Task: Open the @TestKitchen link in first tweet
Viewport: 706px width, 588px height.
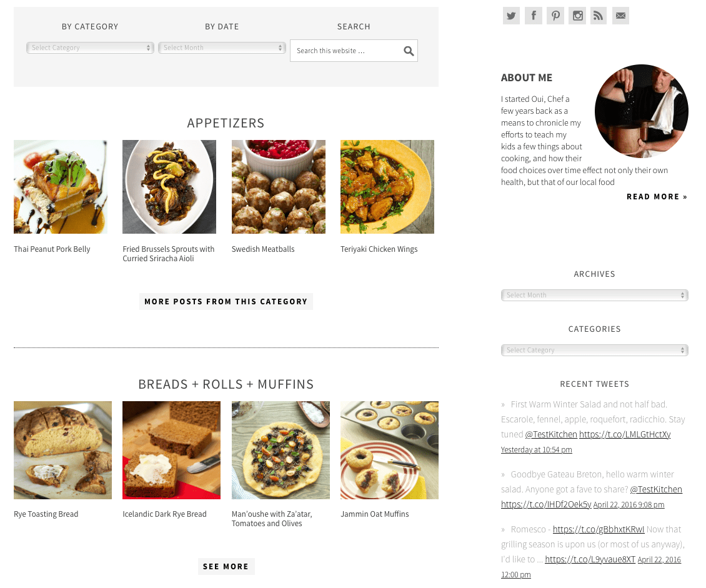Action: pyautogui.click(x=550, y=434)
